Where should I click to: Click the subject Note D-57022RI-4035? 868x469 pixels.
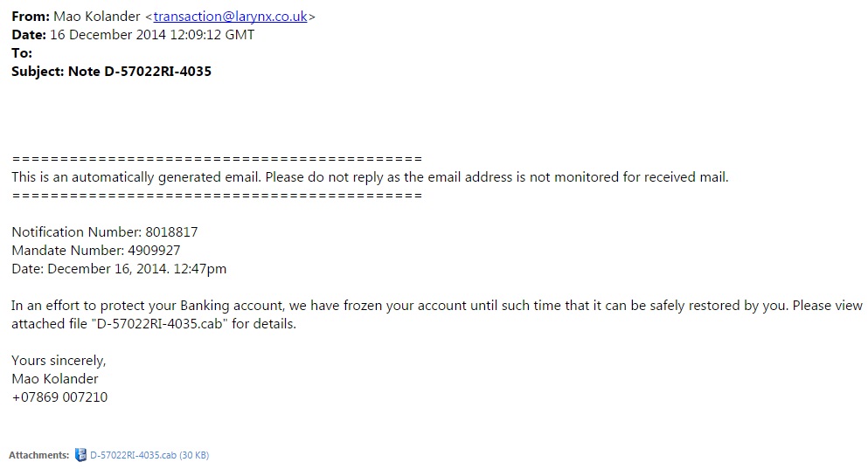click(140, 72)
